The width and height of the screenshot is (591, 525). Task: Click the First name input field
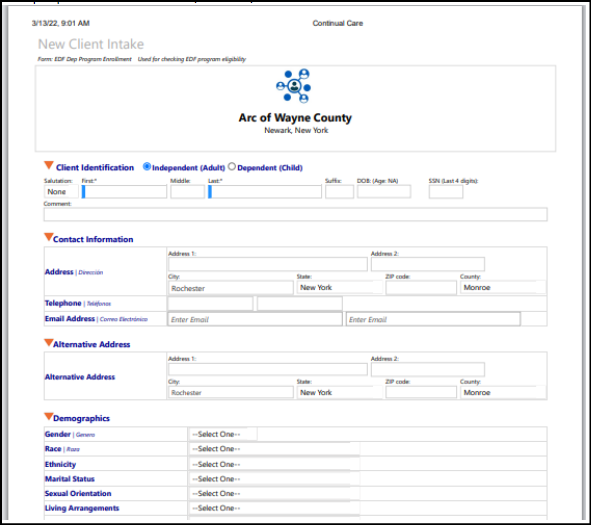[x=124, y=192]
